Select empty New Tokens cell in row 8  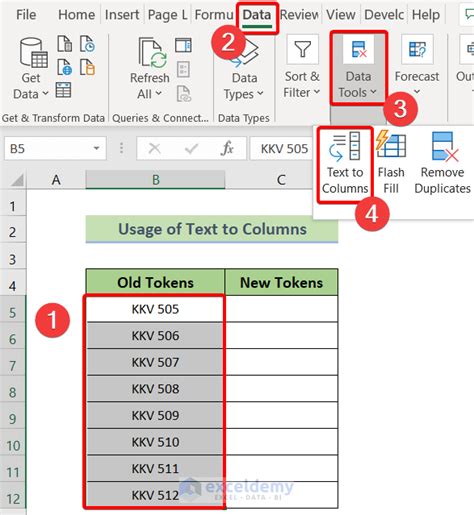click(282, 389)
